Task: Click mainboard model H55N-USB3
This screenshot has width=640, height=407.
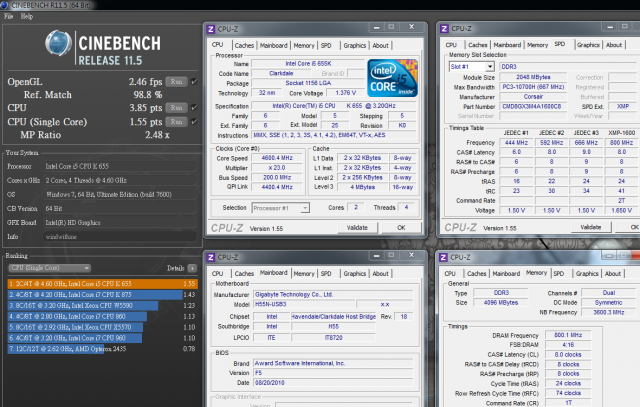Action: click(x=304, y=305)
